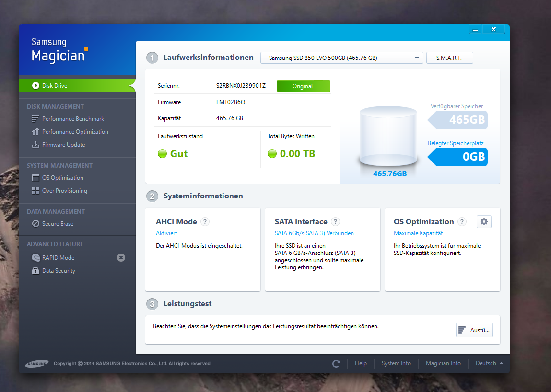Close the Samsung Magician window
The width and height of the screenshot is (551, 392).
[x=494, y=30]
